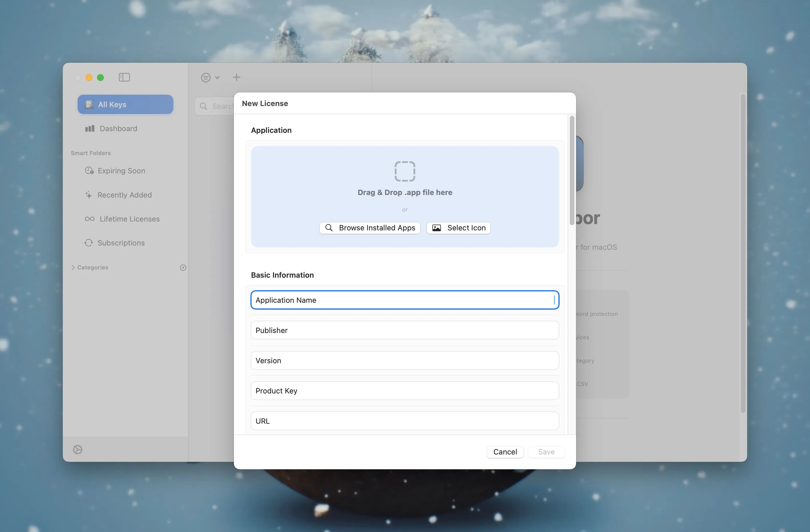Click the Select Icon button
The image size is (810, 532).
pos(458,228)
